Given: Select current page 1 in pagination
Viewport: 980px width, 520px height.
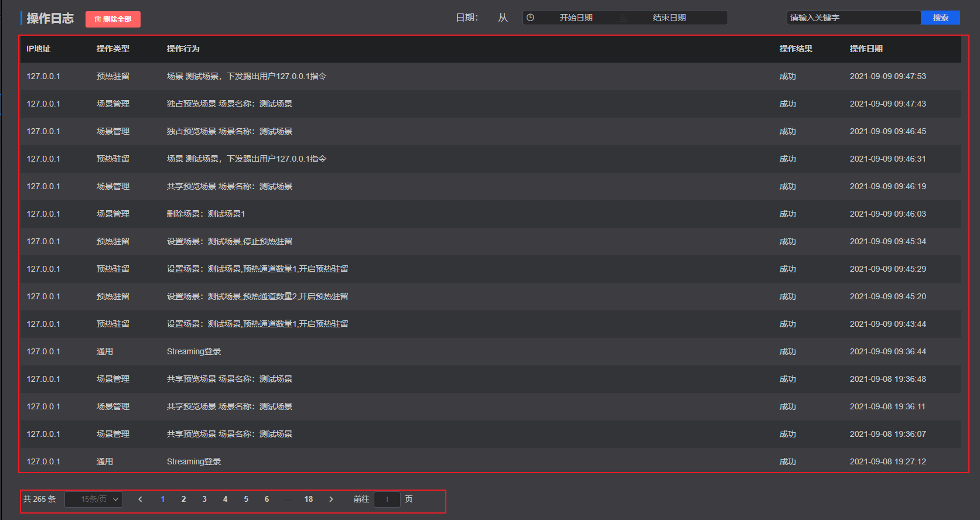Looking at the screenshot, I should click(x=162, y=500).
